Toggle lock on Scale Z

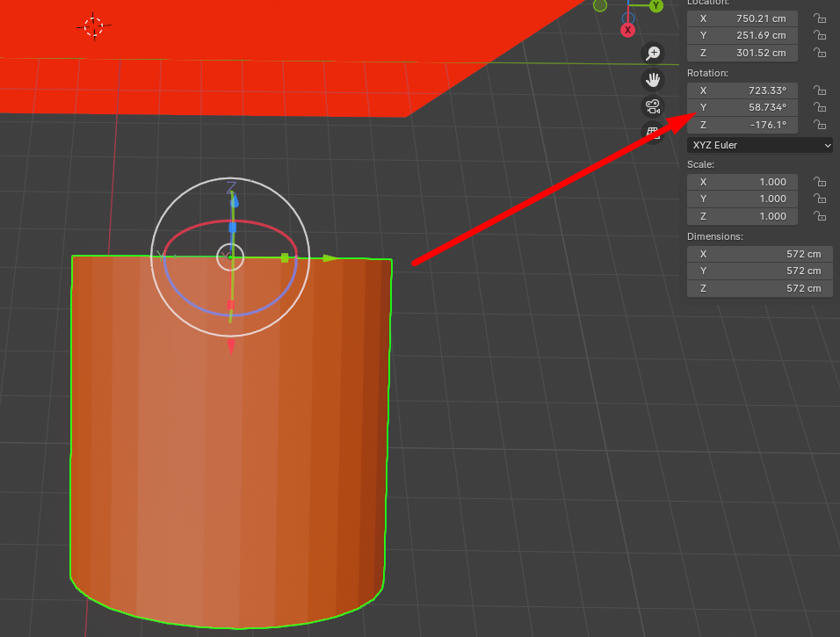click(820, 216)
